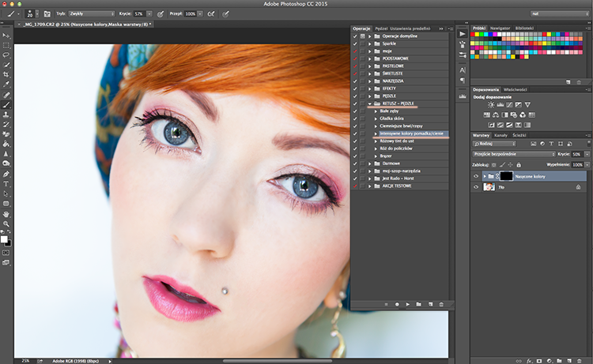
Task: Select the Move tool
Action: 6,36
